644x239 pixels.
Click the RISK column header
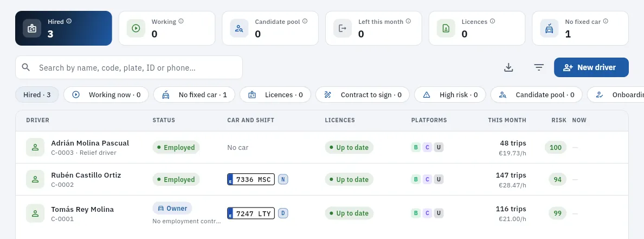[x=559, y=120]
